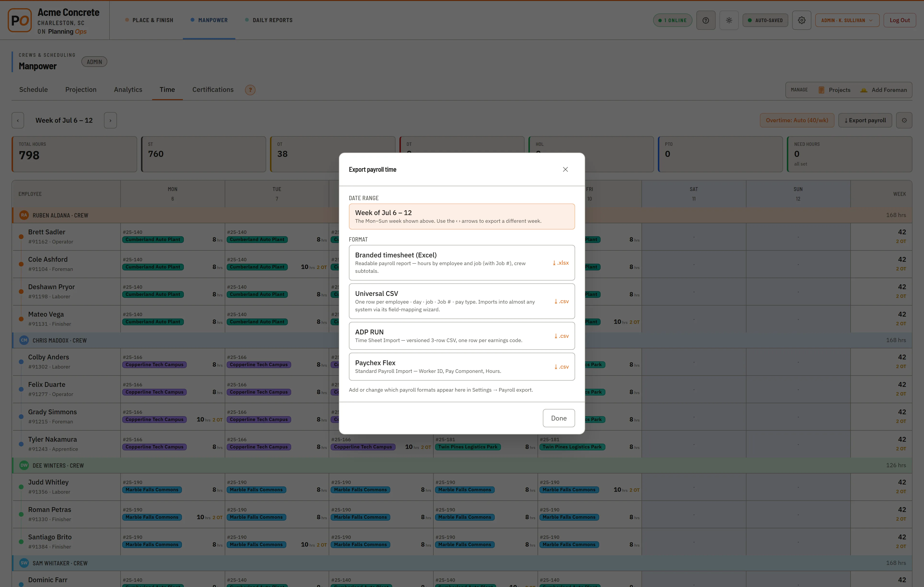Viewport: 924px width, 587px height.
Task: Expand the Admin K. Sullivan user menu
Action: [847, 20]
